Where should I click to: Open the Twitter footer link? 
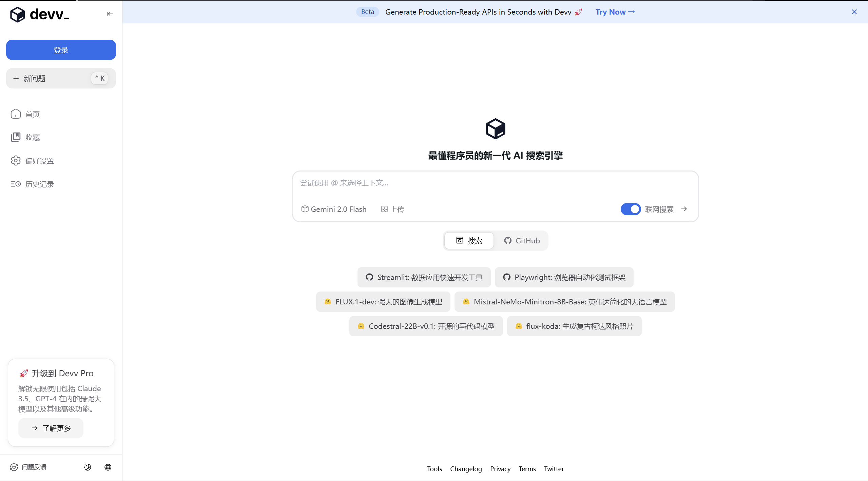pyautogui.click(x=554, y=469)
